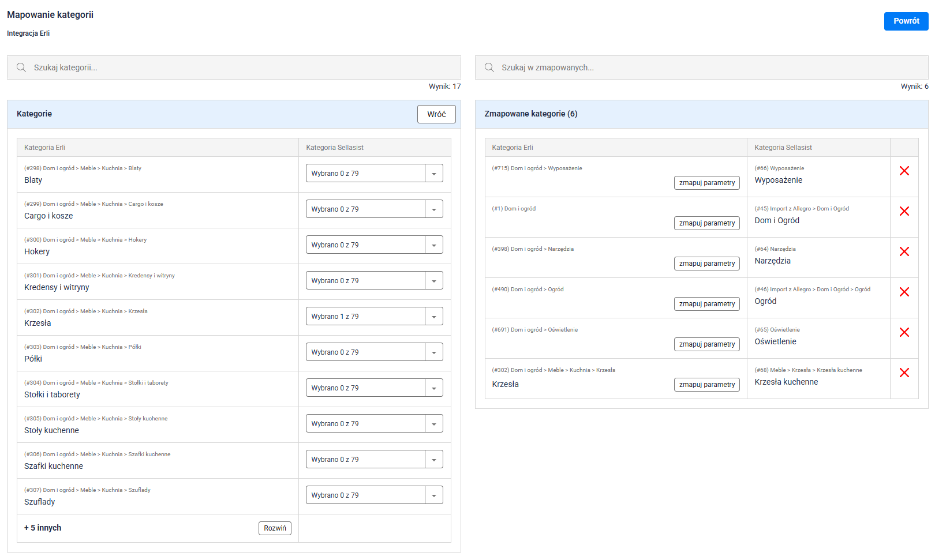Screen dimensions: 935x560
Task: Map parameters for the Wyposażenie category
Action: pyautogui.click(x=706, y=183)
